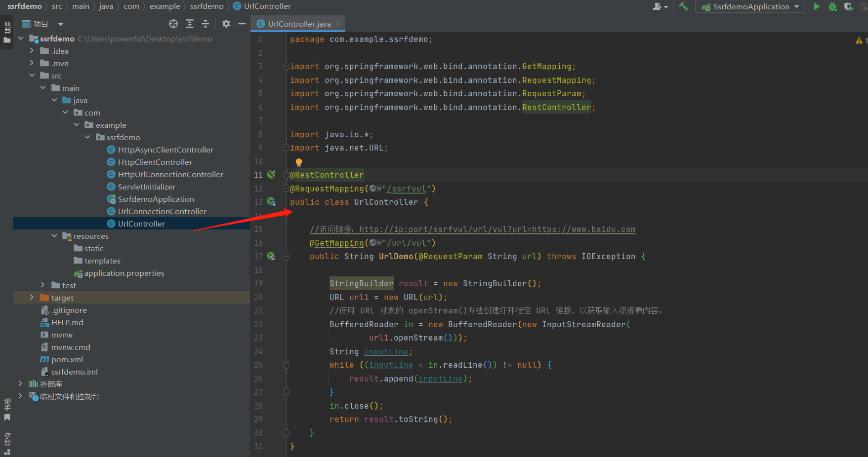Click the Run application green play icon
This screenshot has height=457, width=868.
[817, 6]
